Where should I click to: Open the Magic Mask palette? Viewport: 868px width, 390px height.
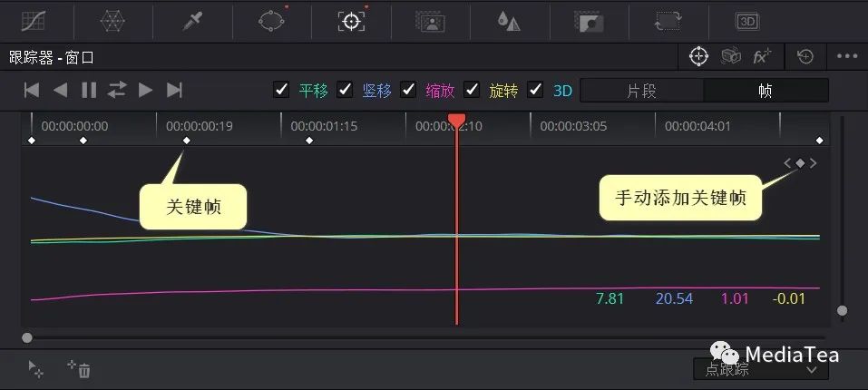click(430, 22)
